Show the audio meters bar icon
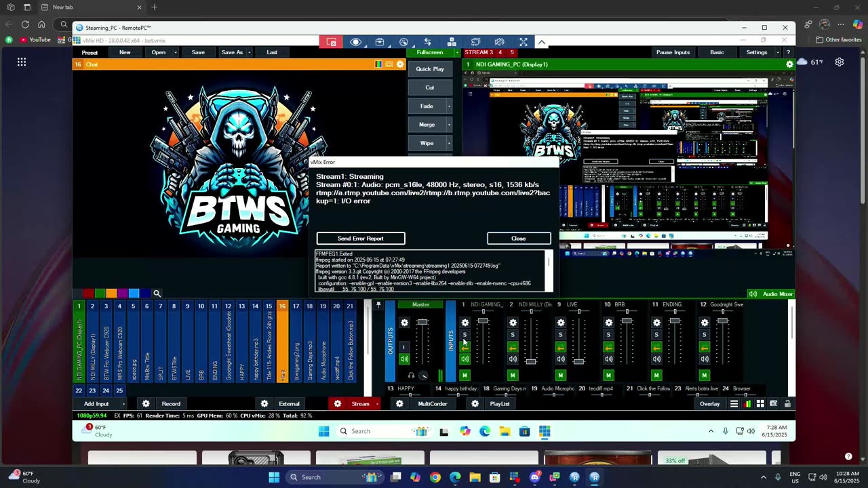This screenshot has height=488, width=868. pos(747,404)
